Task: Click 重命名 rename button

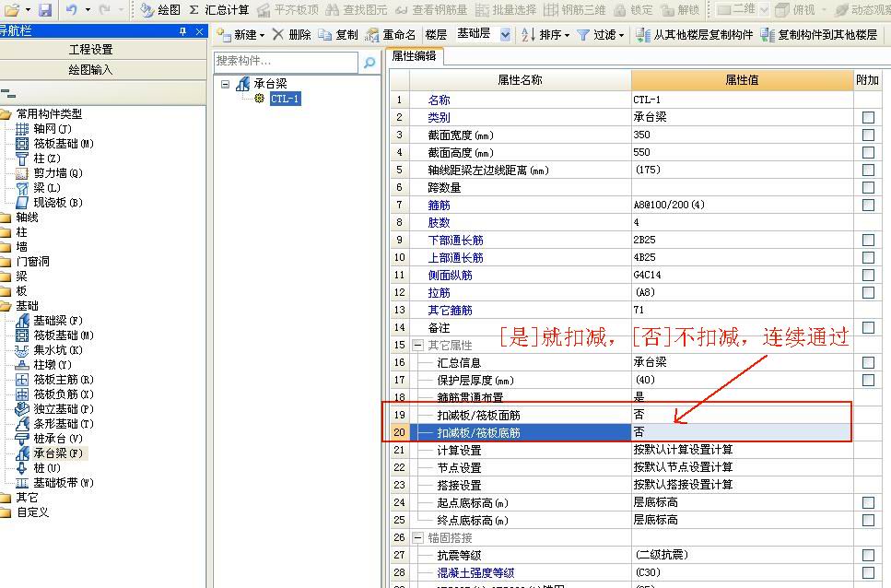Action: 391,35
